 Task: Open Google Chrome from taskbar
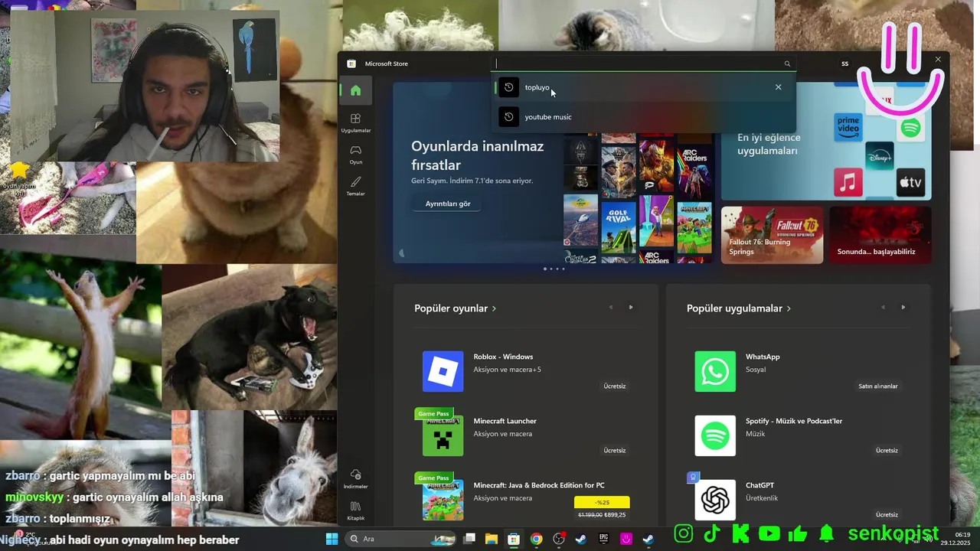[x=536, y=539]
